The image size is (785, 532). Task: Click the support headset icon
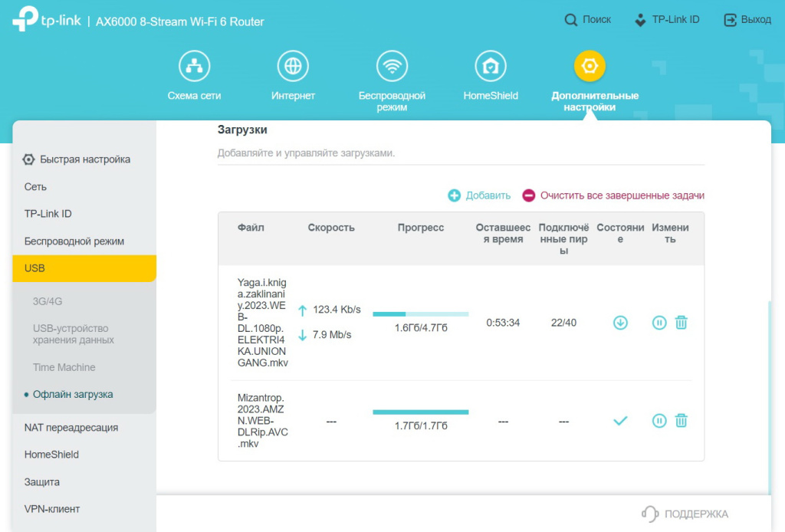pos(650,514)
